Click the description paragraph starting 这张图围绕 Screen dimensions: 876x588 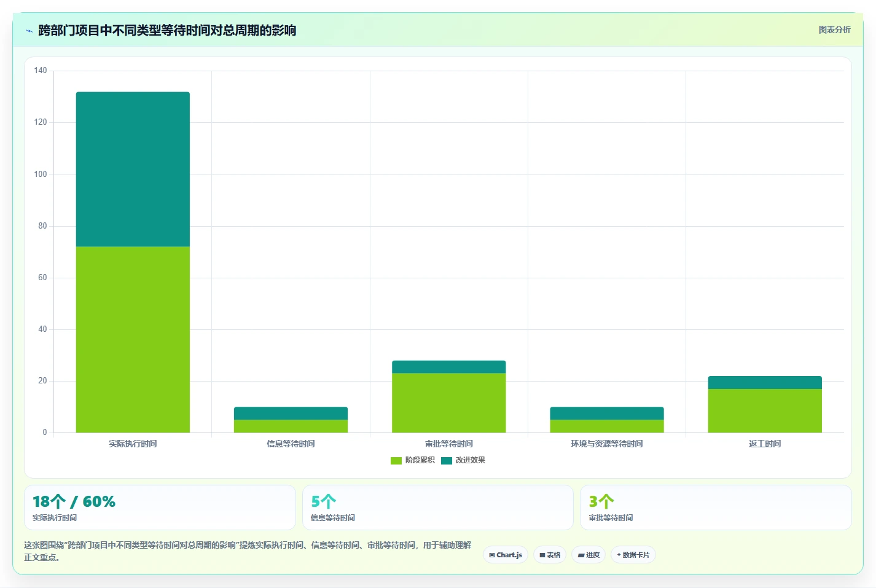[248, 551]
